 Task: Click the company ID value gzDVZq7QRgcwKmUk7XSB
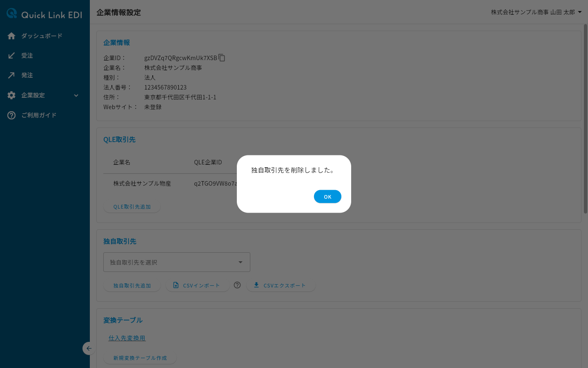[x=180, y=58]
